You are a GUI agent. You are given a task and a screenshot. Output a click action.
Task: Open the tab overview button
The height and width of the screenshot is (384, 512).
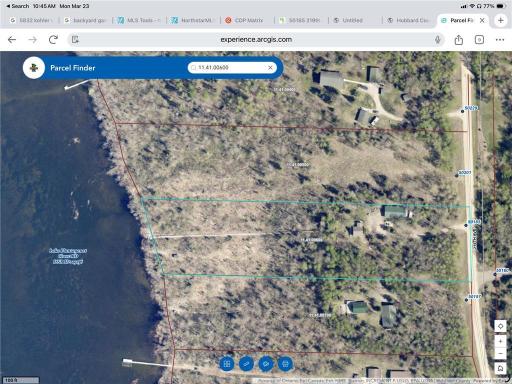(479, 40)
